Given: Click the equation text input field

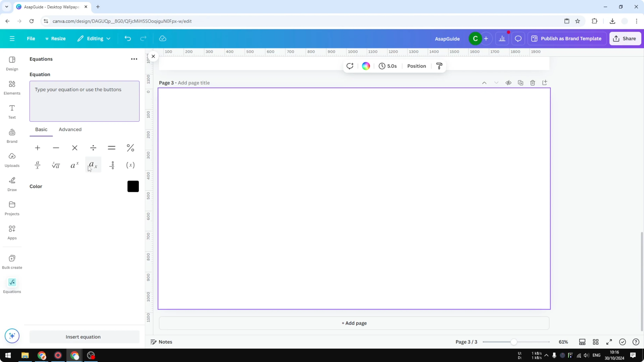Looking at the screenshot, I should [84, 101].
